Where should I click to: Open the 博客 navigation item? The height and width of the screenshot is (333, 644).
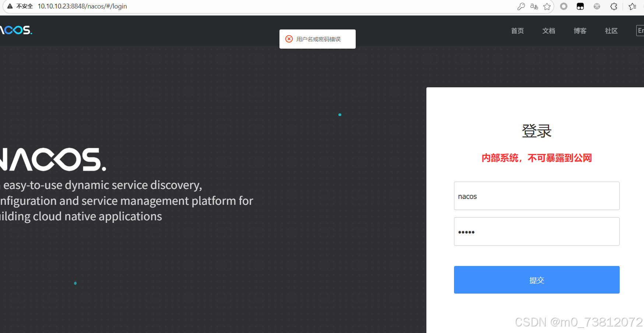point(580,31)
